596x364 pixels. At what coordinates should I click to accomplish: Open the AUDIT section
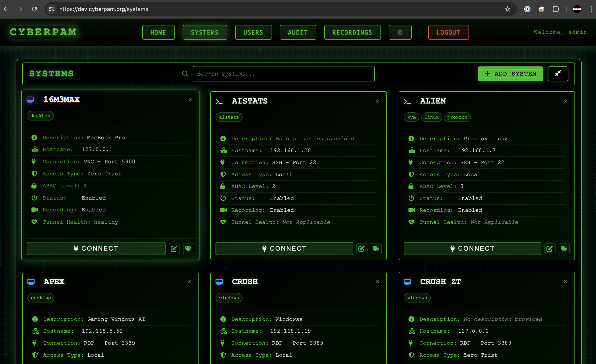coord(298,32)
